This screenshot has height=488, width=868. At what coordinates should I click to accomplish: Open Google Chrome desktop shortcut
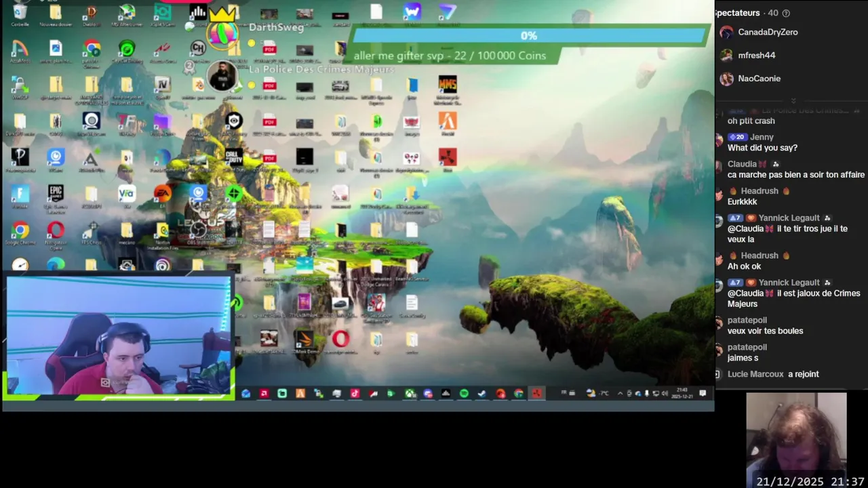point(20,234)
